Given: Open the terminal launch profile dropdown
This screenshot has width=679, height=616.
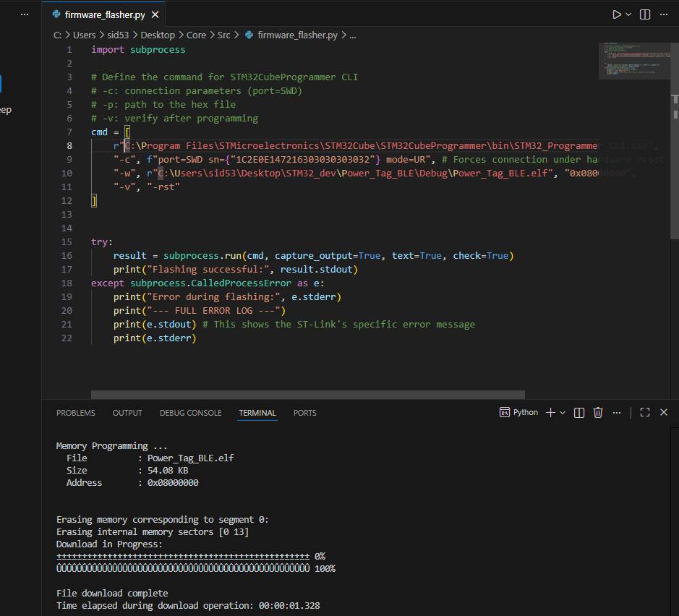Looking at the screenshot, I should click(563, 413).
